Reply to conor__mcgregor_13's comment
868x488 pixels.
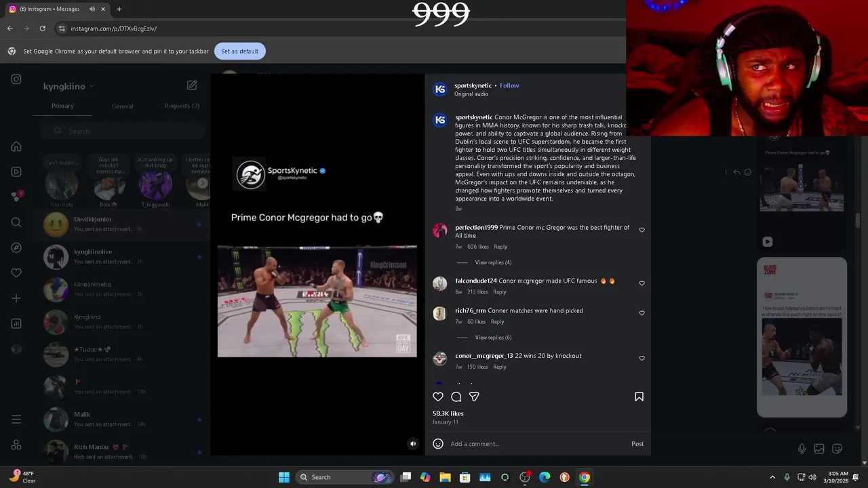(500, 367)
